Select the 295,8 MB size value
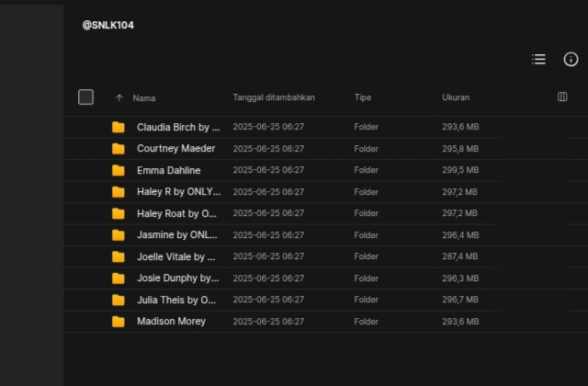Image resolution: width=588 pixels, height=386 pixels. pyautogui.click(x=460, y=149)
